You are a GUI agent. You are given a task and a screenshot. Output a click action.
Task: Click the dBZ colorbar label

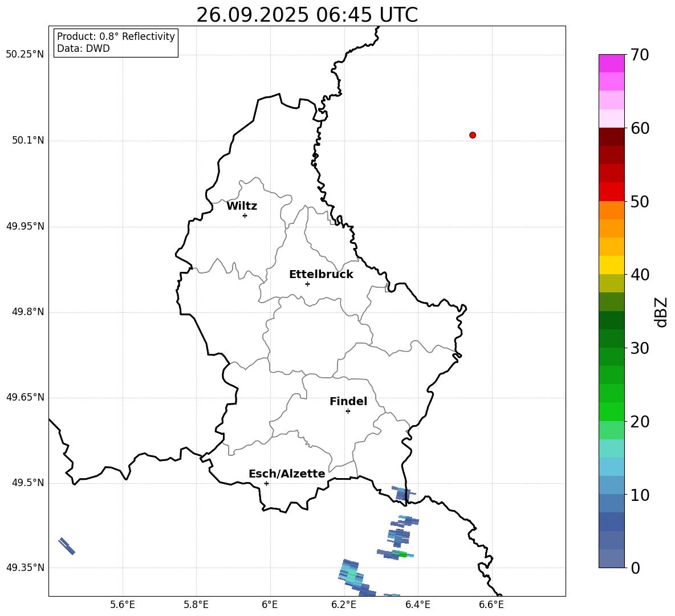tap(661, 312)
